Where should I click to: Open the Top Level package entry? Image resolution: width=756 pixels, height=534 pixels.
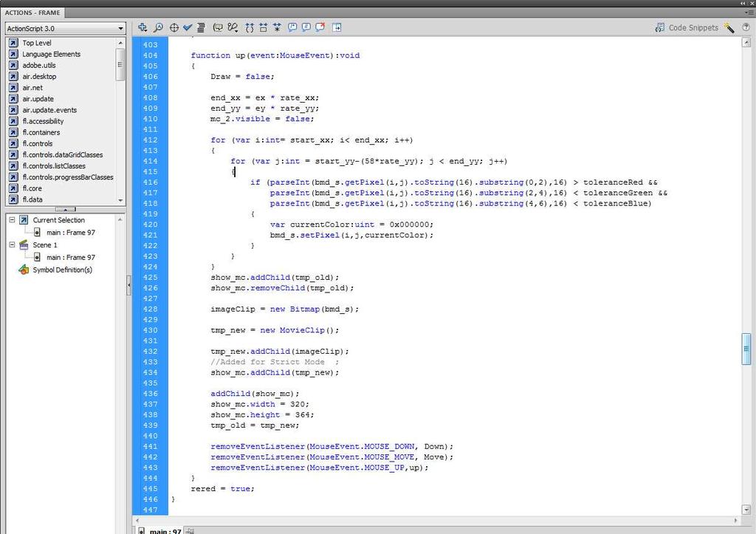click(x=37, y=43)
